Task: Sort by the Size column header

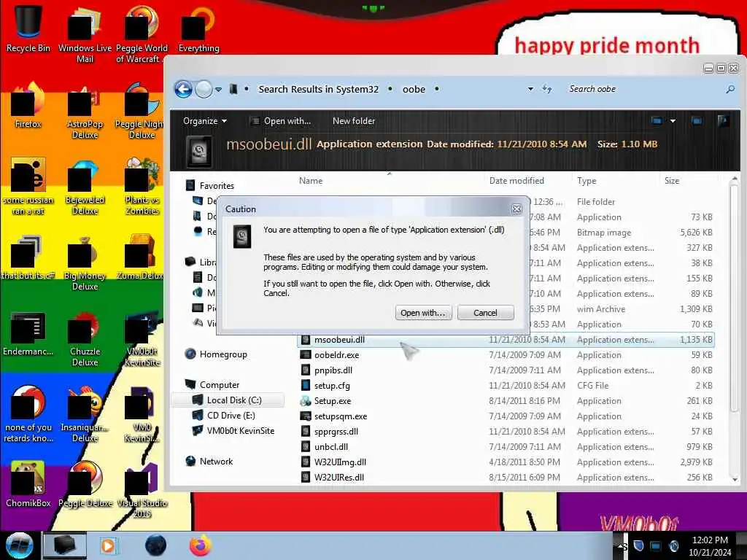Action: (672, 181)
